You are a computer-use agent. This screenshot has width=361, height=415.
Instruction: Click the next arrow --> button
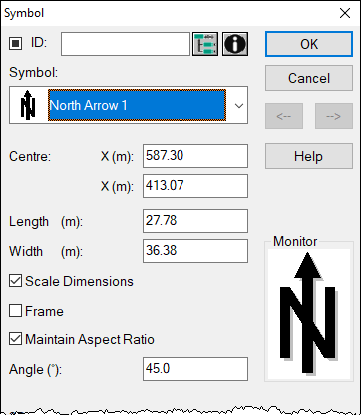(334, 116)
